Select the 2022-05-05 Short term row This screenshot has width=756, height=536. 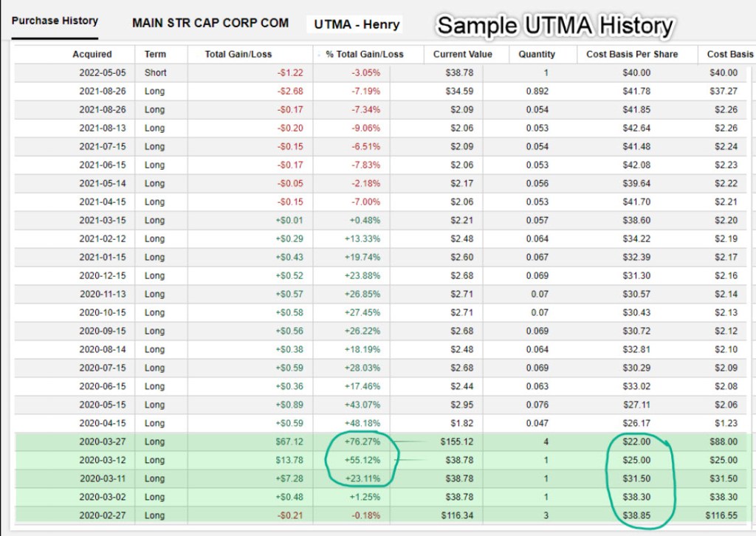(x=103, y=72)
